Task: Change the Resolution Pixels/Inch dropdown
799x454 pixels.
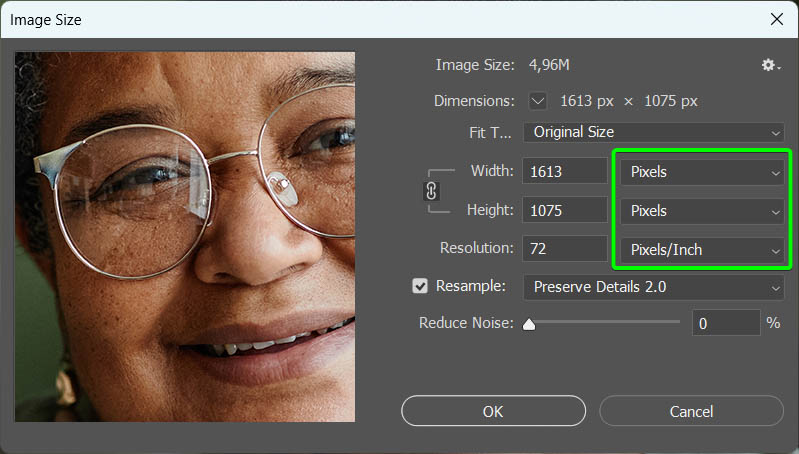Action: coord(703,250)
